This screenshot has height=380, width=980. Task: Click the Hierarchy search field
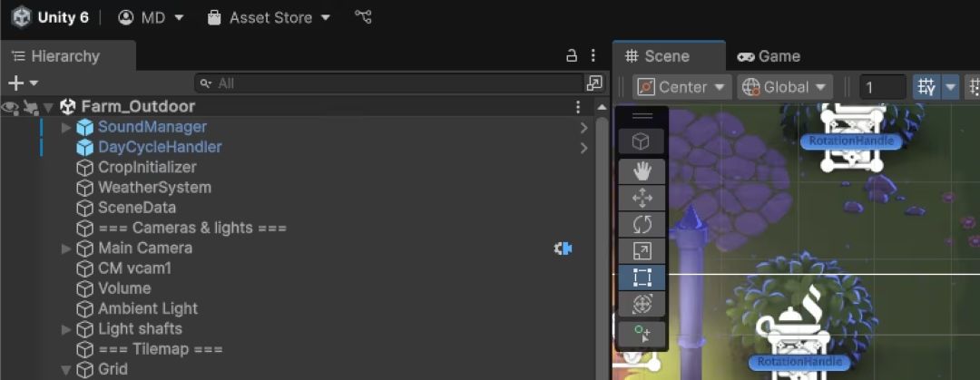390,83
